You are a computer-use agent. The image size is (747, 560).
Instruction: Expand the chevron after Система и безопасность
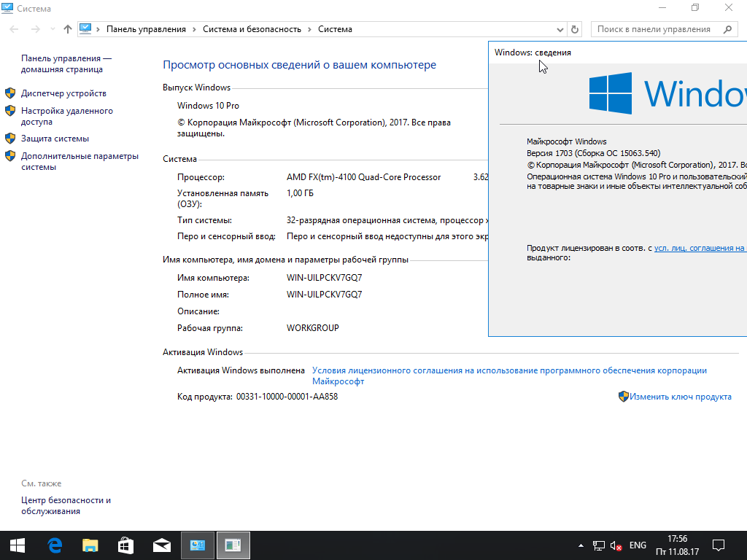pos(309,29)
